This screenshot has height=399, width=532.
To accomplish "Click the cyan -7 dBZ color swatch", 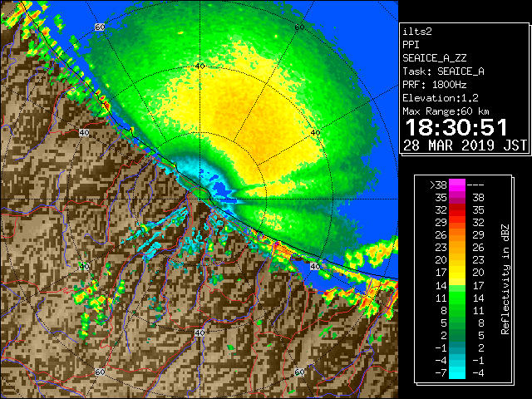I will click(x=457, y=373).
